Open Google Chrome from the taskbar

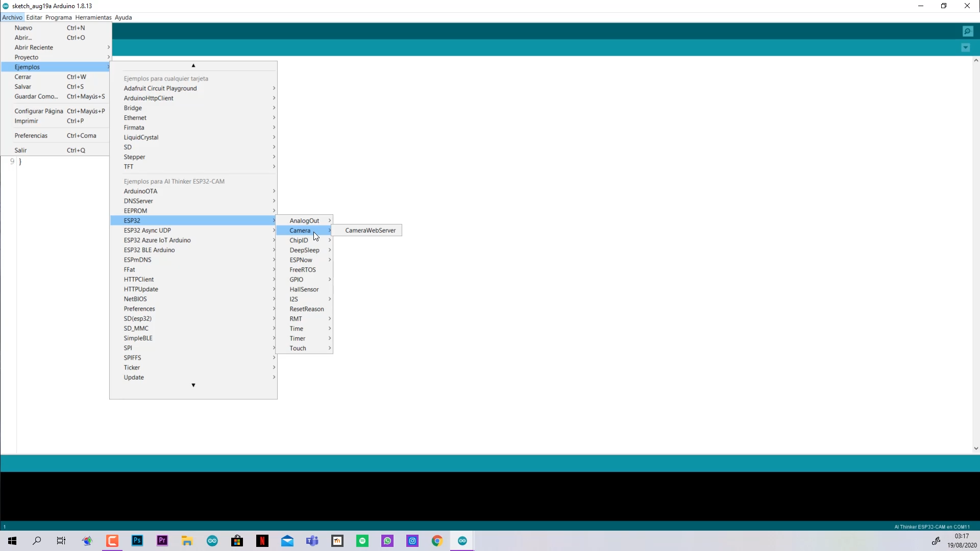[437, 541]
